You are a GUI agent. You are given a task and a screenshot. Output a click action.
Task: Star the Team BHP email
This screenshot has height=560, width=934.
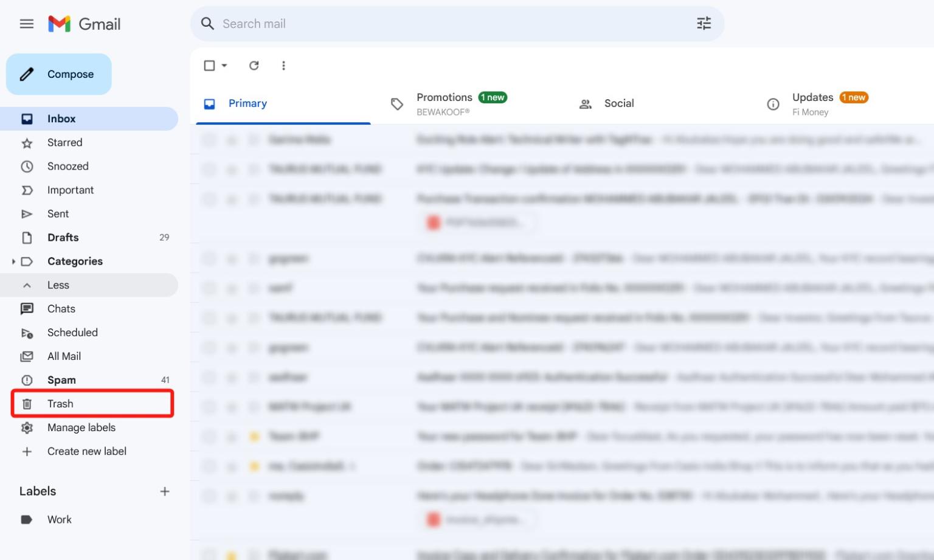(x=231, y=436)
